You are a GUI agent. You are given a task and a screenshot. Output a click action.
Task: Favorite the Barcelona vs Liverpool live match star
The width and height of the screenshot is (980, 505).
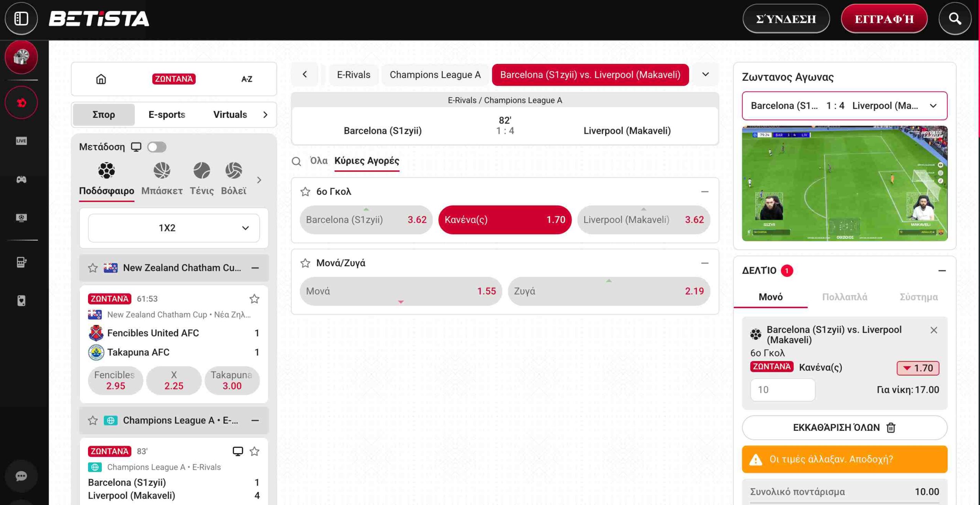point(254,451)
